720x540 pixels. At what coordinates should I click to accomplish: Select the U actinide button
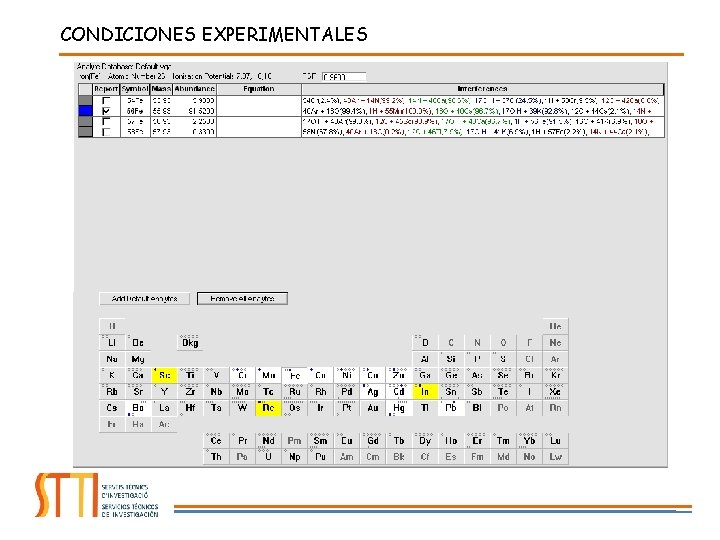click(x=268, y=457)
